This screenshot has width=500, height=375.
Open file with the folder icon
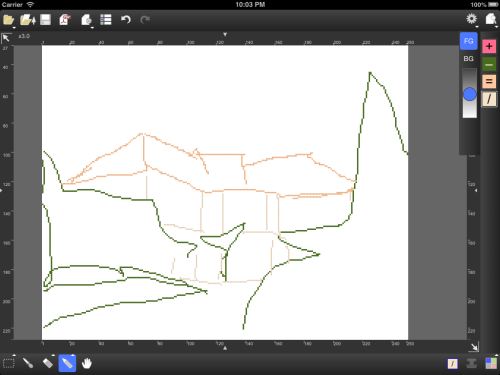pyautogui.click(x=8, y=20)
